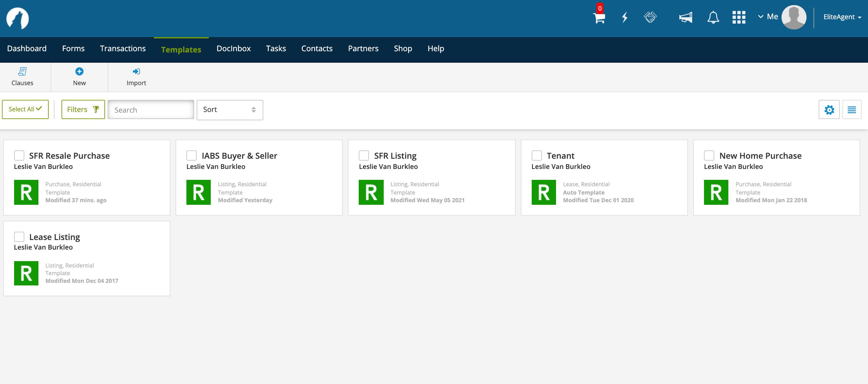Open Clauses from the toolbar
Image resolution: width=868 pixels, height=384 pixels.
[22, 77]
